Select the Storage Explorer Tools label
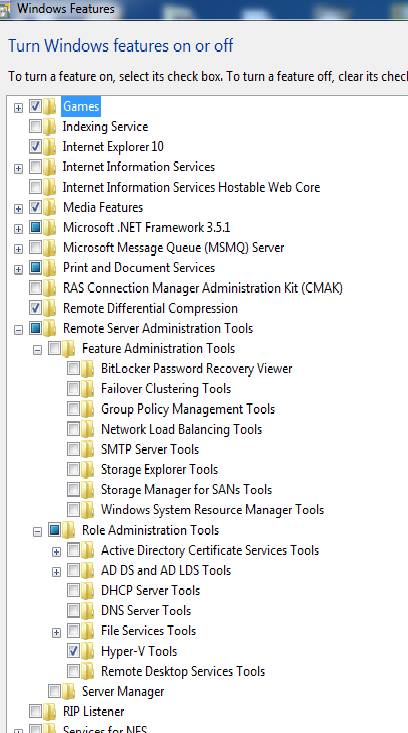The height and width of the screenshot is (733, 408). point(159,469)
